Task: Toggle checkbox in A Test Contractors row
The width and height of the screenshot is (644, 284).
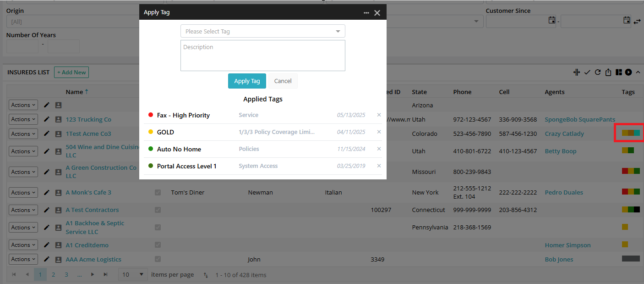Action: (158, 210)
